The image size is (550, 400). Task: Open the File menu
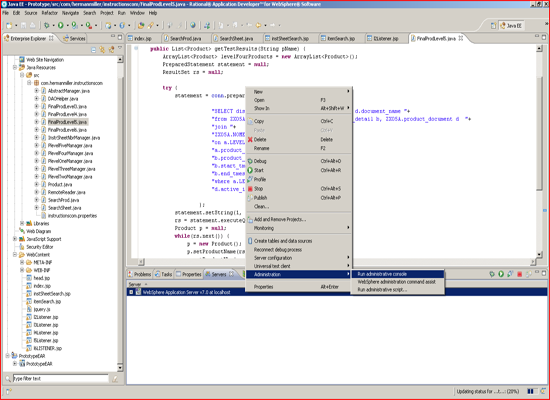click(6, 13)
